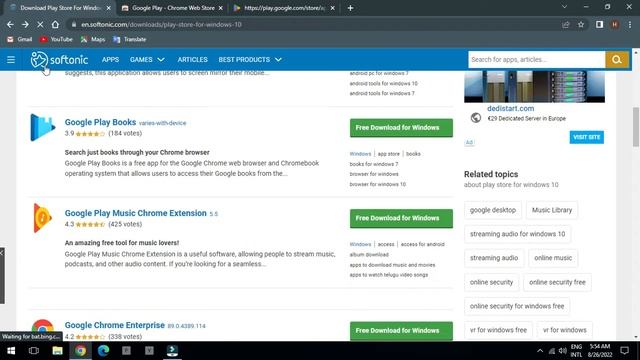This screenshot has height=360, width=640.
Task: Open the Maps bookmark
Action: click(93, 39)
